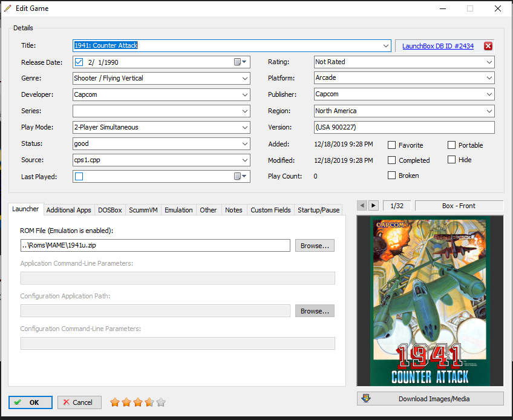The height and width of the screenshot is (420, 513).
Task: Switch to the Custom Fields tab
Action: point(270,210)
